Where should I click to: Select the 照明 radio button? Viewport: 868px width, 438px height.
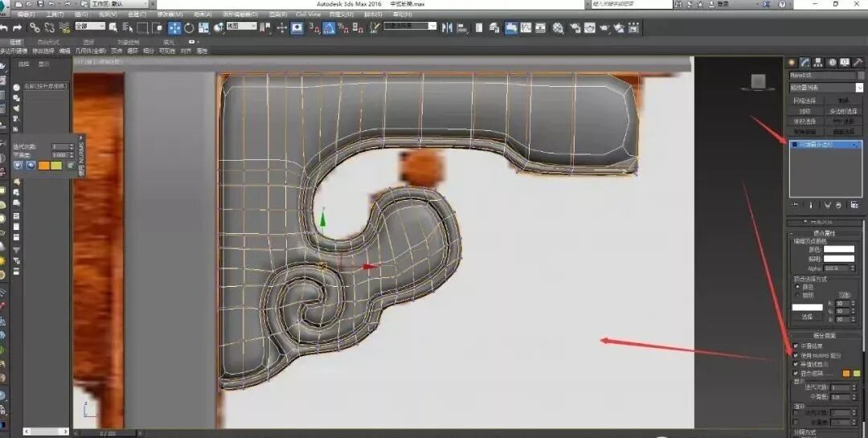pos(798,295)
